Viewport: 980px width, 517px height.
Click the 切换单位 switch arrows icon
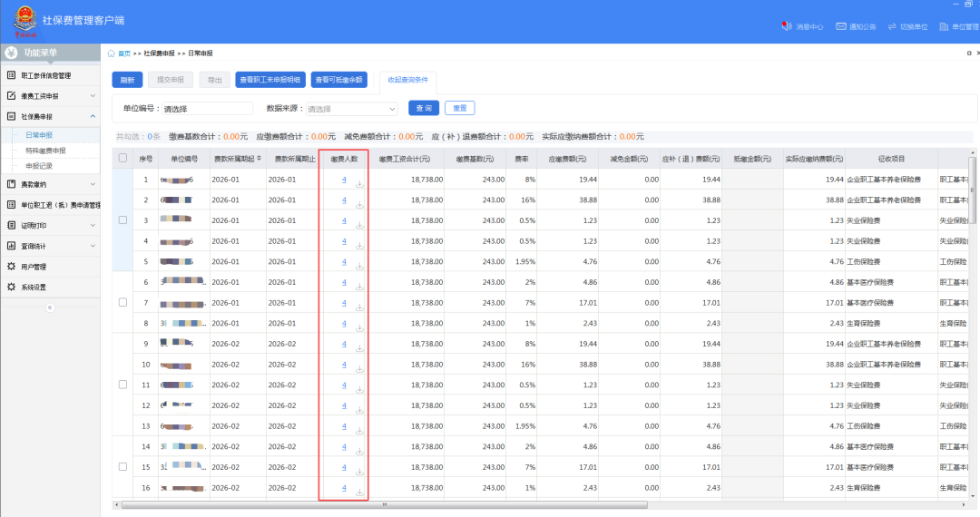click(892, 26)
